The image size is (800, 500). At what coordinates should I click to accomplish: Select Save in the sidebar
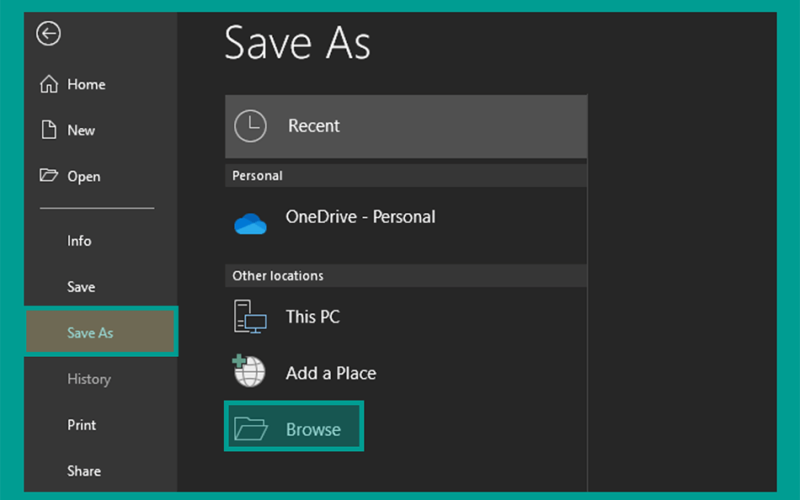tap(81, 287)
